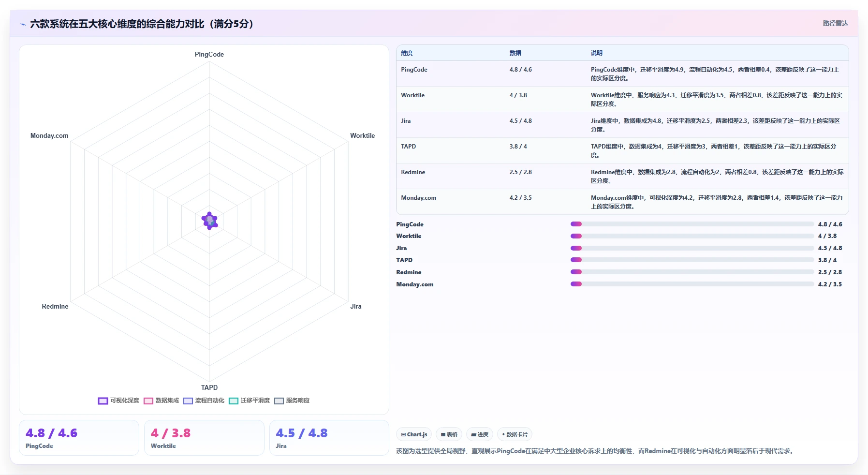Click the 进度 tag chip
This screenshot has width=868, height=475.
pyautogui.click(x=480, y=434)
